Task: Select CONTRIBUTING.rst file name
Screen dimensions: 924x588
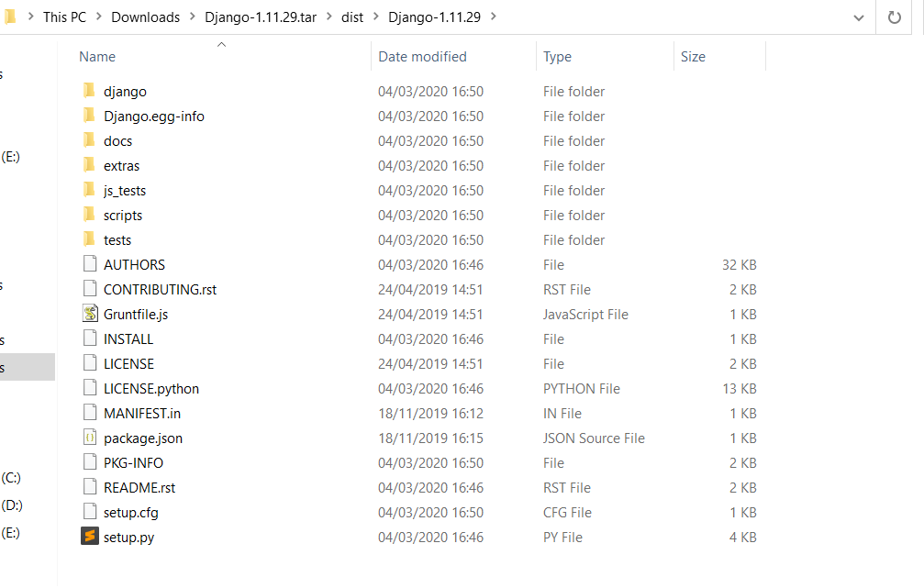Action: (x=161, y=289)
